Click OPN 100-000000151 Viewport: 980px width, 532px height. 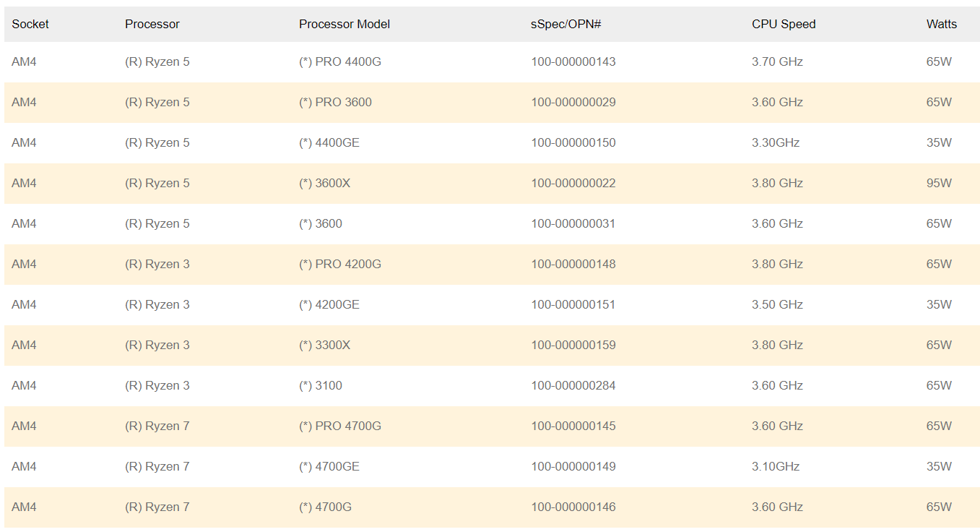coord(573,305)
